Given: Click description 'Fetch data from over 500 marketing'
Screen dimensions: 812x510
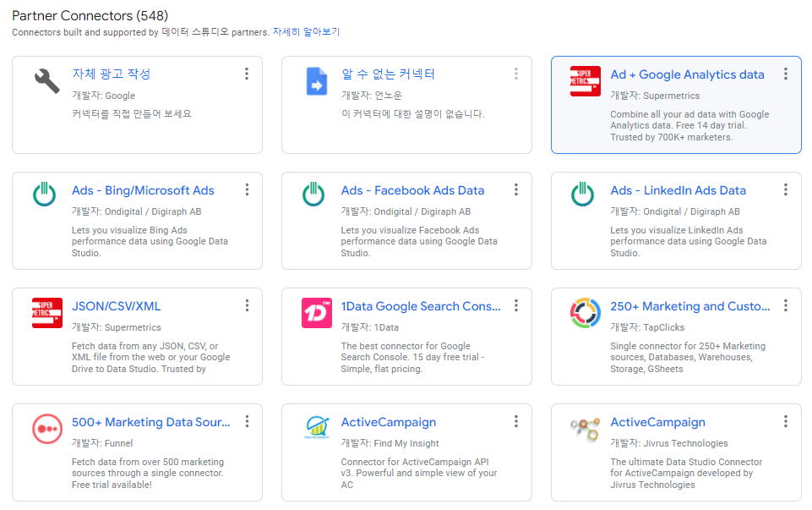Looking at the screenshot, I should 148,473.
